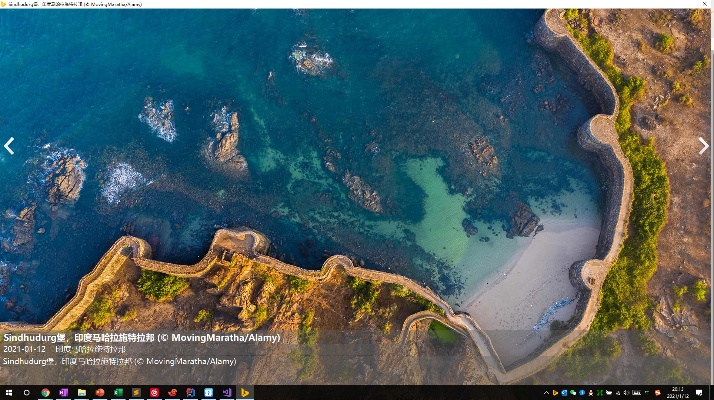The image size is (714, 400).
Task: Switch to PowerPoint in the taskbar
Action: tap(99, 393)
